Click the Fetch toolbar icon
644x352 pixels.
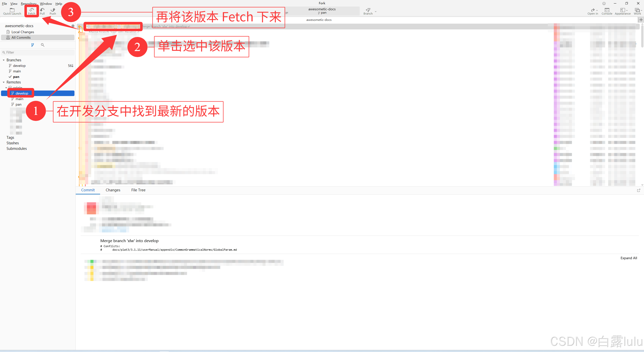(x=31, y=10)
